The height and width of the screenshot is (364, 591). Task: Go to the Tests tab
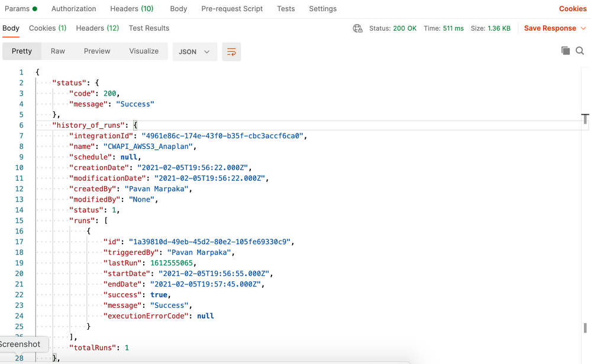click(286, 9)
